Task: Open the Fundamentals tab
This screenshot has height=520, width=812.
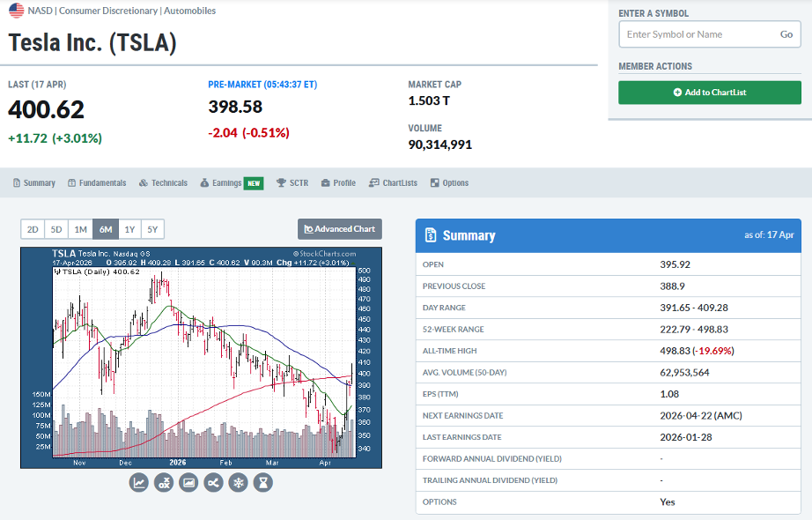Action: (x=98, y=183)
